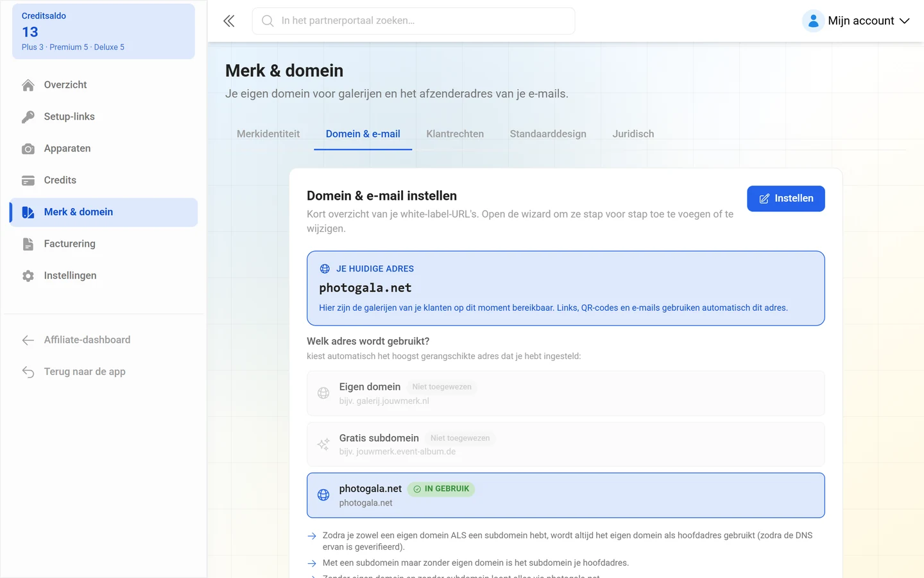
Task: Click Terug naar de app link
Action: click(103, 372)
